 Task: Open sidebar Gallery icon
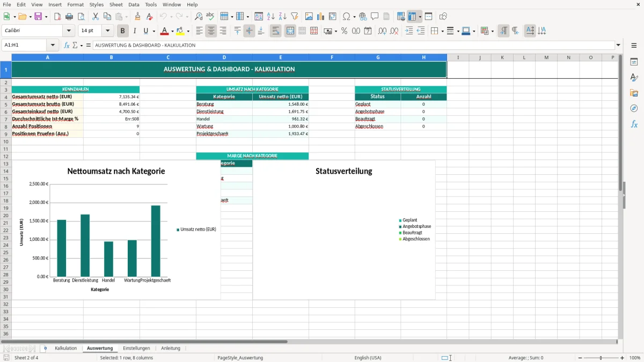point(634,93)
